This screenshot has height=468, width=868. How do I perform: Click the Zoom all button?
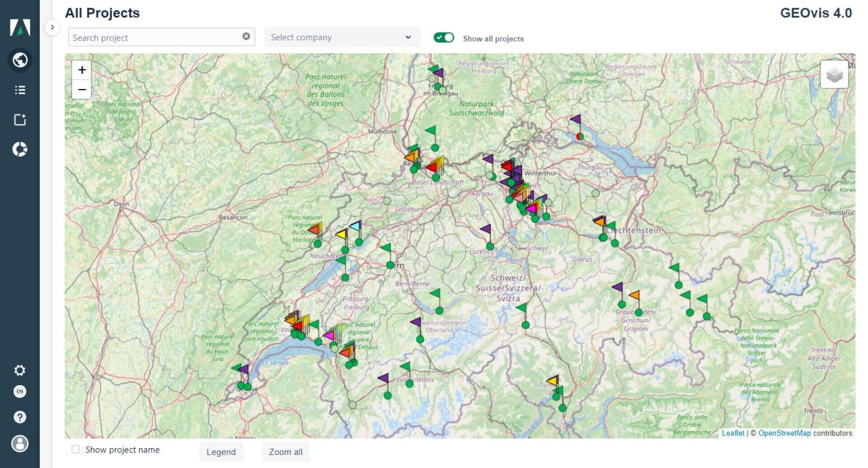285,452
